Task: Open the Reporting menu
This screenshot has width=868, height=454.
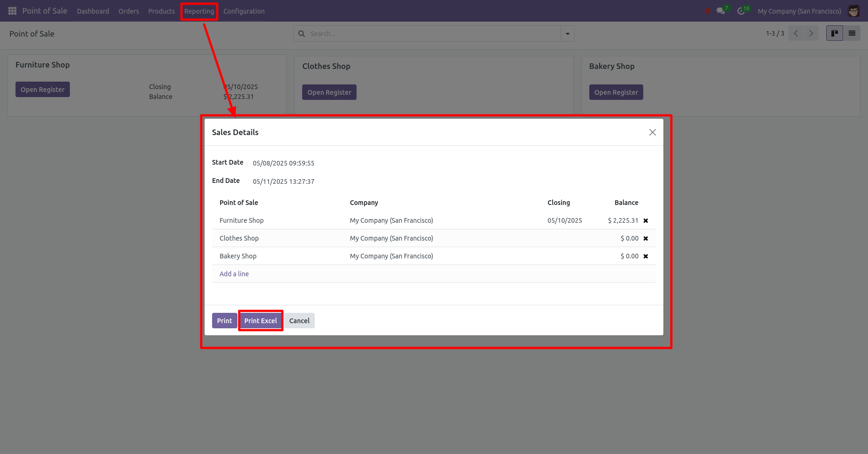Action: [199, 11]
